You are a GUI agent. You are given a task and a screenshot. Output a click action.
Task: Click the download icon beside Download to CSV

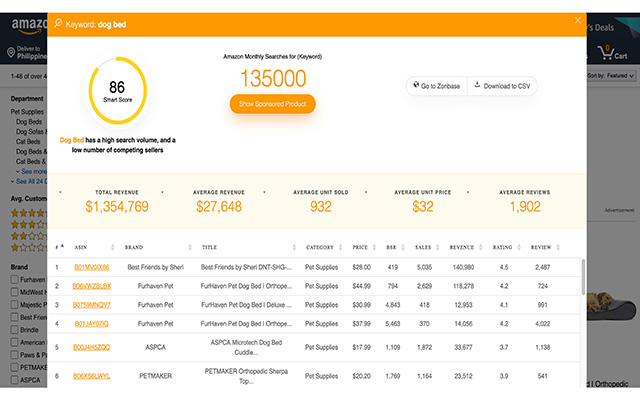pyautogui.click(x=477, y=85)
